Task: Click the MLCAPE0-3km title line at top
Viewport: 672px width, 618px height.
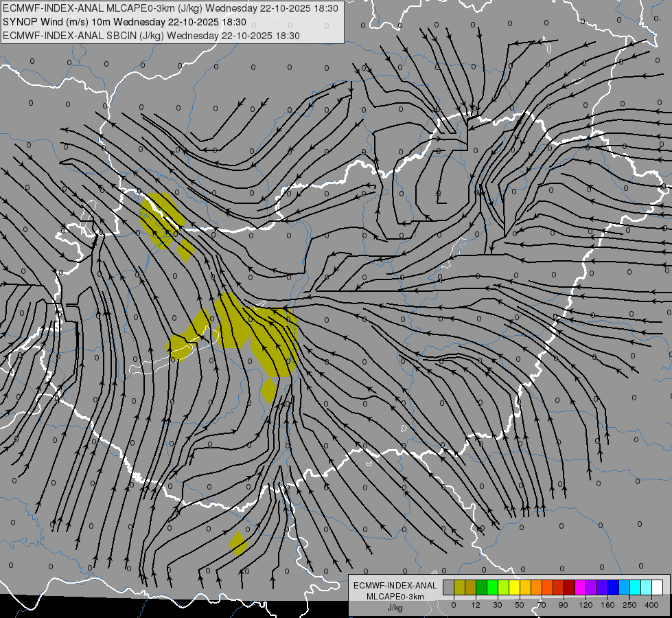Action: pyautogui.click(x=170, y=8)
